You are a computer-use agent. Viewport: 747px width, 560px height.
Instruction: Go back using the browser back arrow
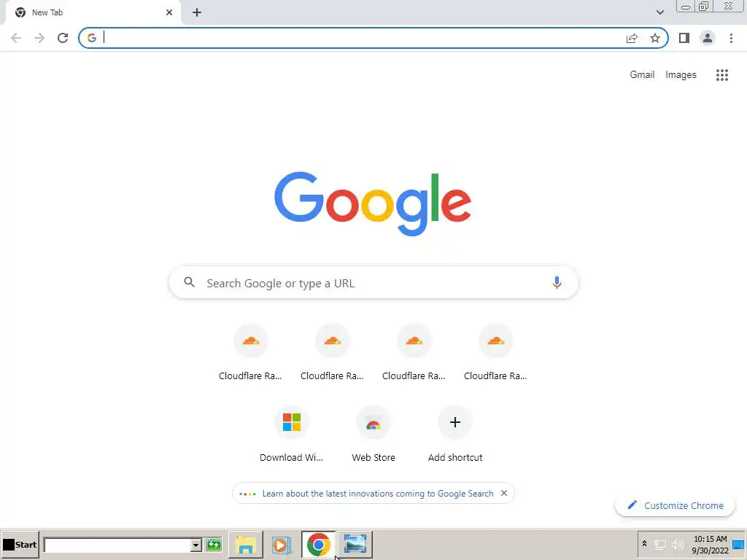[x=16, y=38]
